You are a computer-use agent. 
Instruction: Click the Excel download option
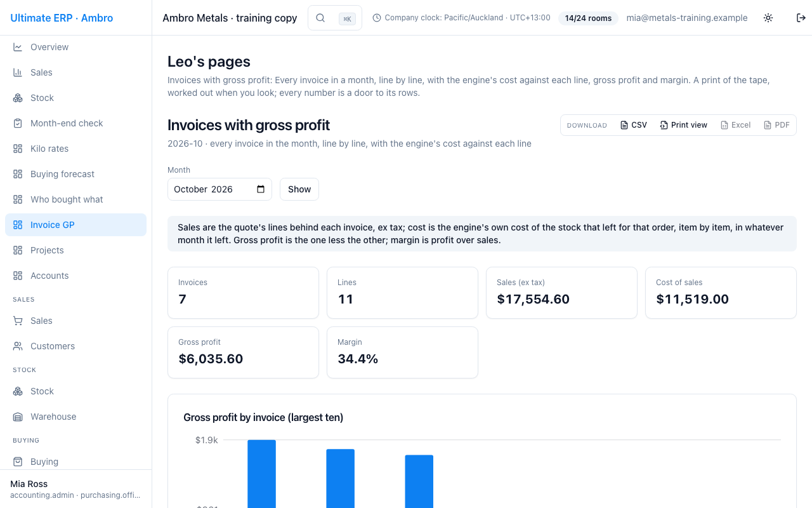point(735,125)
